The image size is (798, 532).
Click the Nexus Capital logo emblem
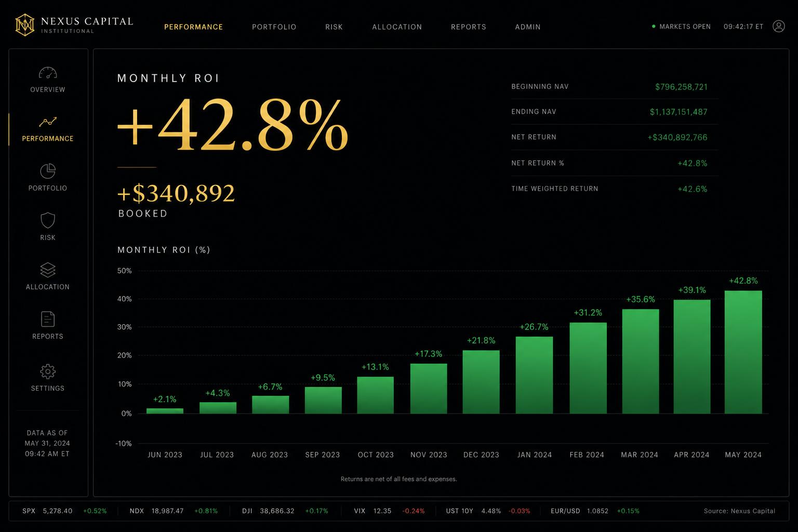click(x=24, y=25)
